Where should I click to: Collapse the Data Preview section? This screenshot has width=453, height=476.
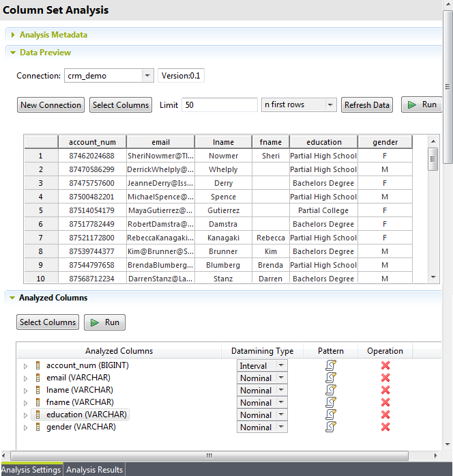[x=13, y=53]
